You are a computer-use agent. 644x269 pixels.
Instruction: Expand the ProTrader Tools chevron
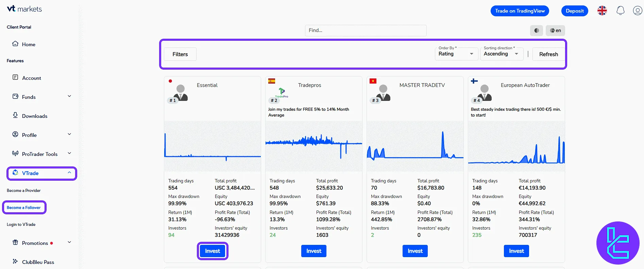(x=69, y=153)
